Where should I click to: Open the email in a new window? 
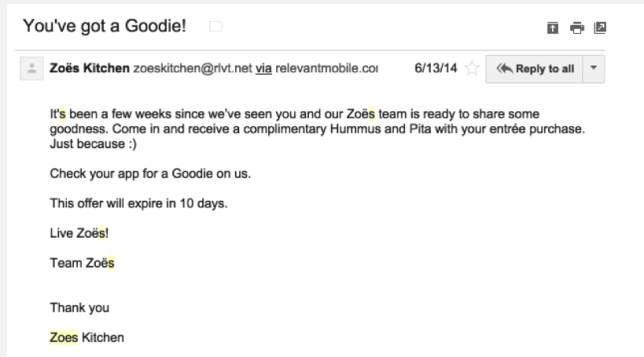click(600, 28)
